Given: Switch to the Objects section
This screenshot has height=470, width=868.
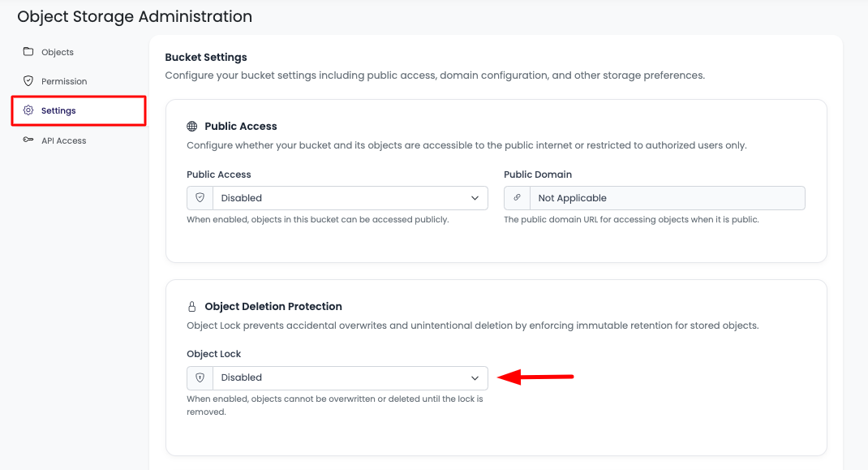Looking at the screenshot, I should click(57, 51).
